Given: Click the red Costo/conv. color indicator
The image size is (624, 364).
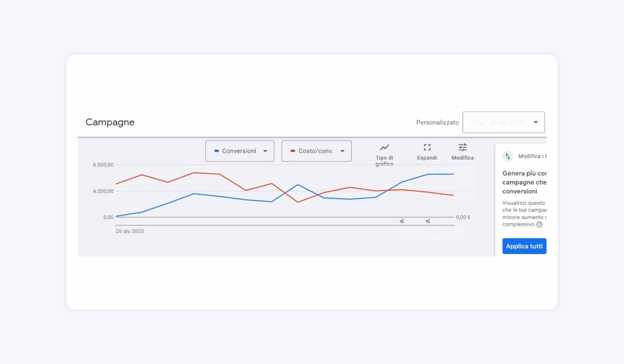Looking at the screenshot, I should (292, 151).
